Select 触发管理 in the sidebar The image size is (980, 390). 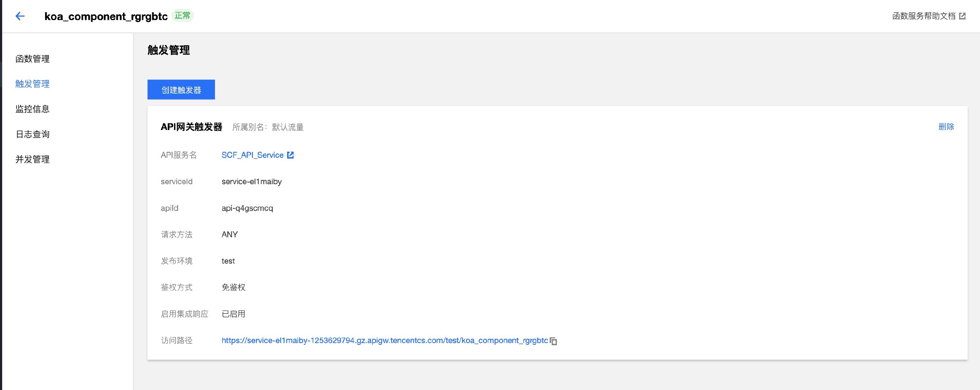[x=32, y=84]
